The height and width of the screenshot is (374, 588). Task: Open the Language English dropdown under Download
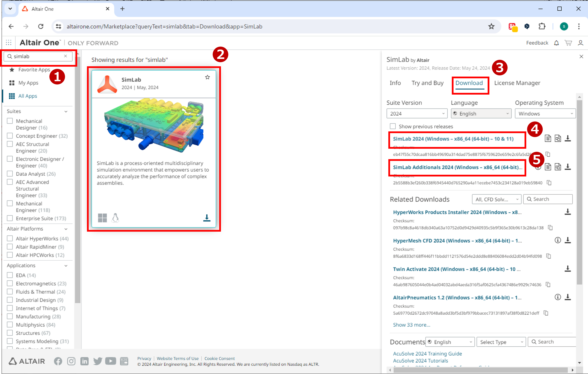click(x=481, y=113)
